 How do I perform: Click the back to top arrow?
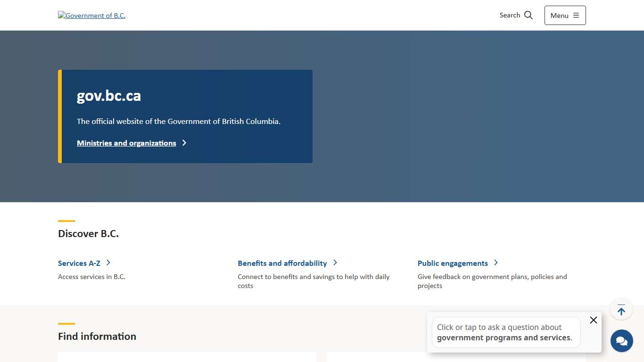[621, 310]
